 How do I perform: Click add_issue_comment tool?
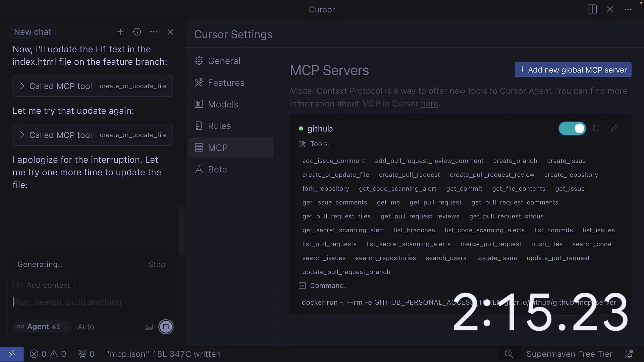tap(333, 161)
